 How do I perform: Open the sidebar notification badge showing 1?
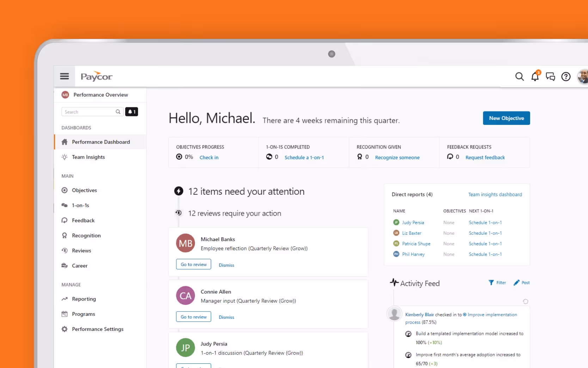point(131,112)
